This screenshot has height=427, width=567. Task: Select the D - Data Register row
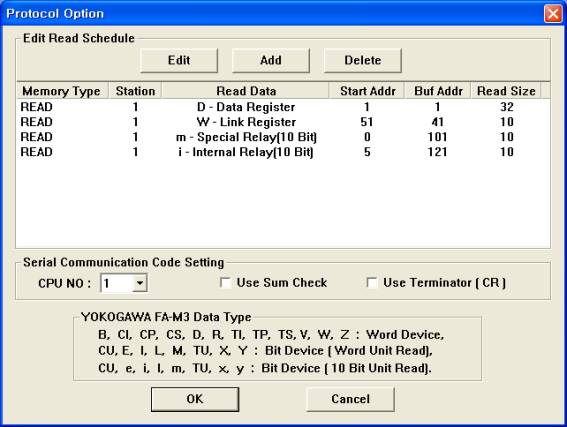283,107
